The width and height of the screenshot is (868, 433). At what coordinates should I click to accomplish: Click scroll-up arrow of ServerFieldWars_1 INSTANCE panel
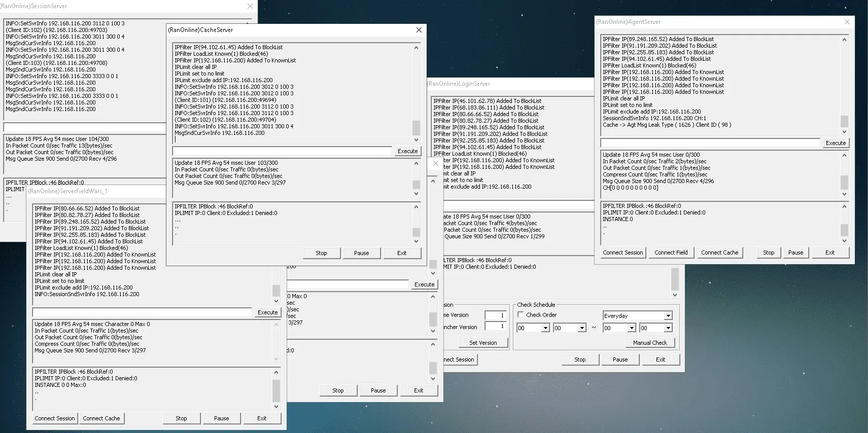(276, 372)
